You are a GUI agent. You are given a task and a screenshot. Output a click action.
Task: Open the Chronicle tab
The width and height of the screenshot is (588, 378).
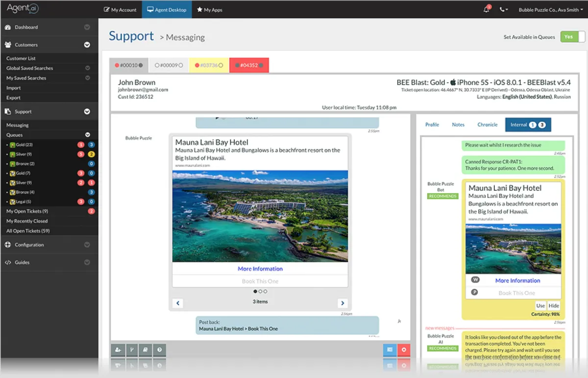(488, 125)
